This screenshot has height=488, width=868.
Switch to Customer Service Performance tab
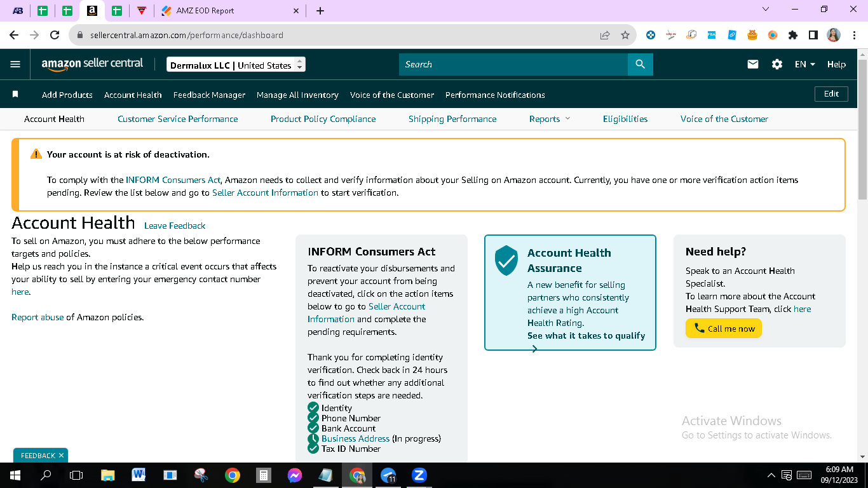tap(178, 119)
